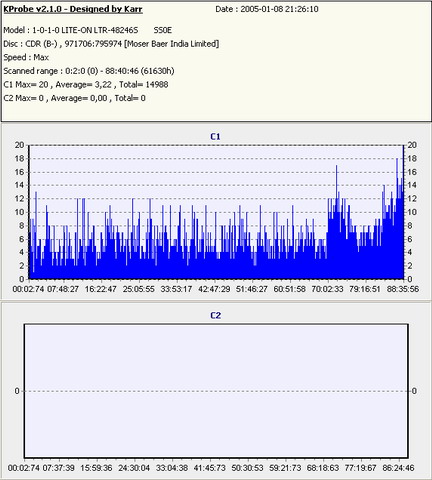Viewport: 432px width, 480px height.
Task: Click right C1 y-axis label 18
Action: coord(412,159)
